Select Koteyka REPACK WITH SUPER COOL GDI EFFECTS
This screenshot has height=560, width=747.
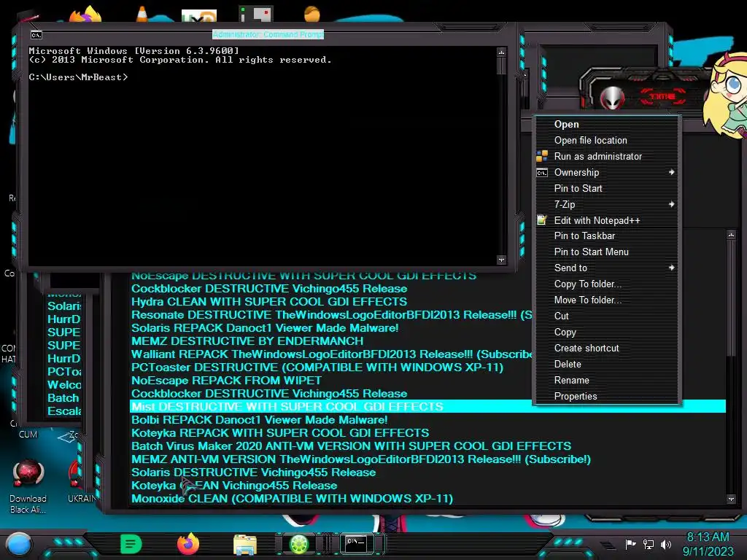click(x=280, y=433)
